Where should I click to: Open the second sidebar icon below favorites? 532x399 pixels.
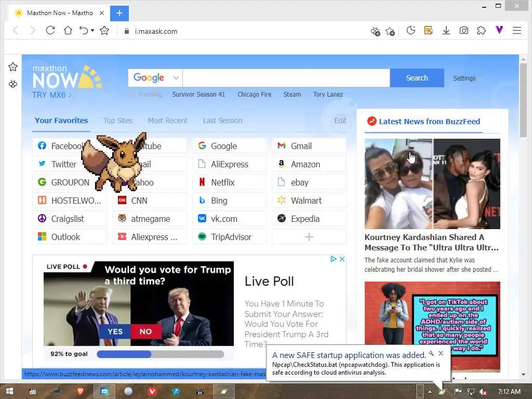tap(13, 84)
